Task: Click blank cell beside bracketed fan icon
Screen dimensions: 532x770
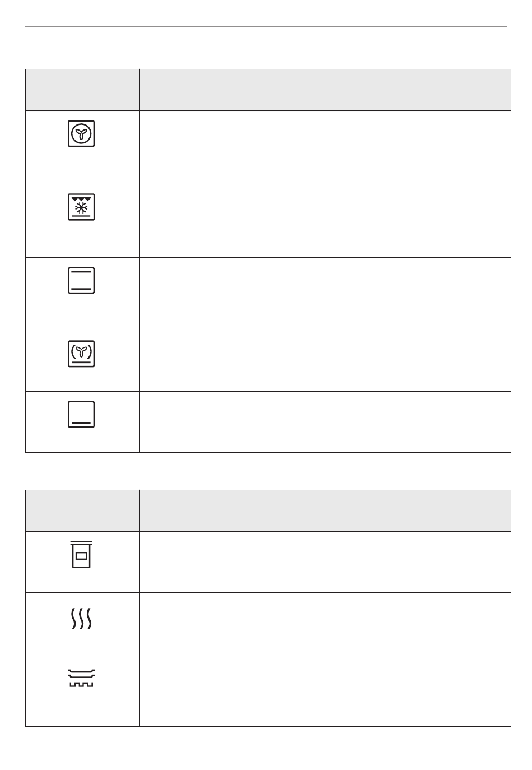Action: 325,361
